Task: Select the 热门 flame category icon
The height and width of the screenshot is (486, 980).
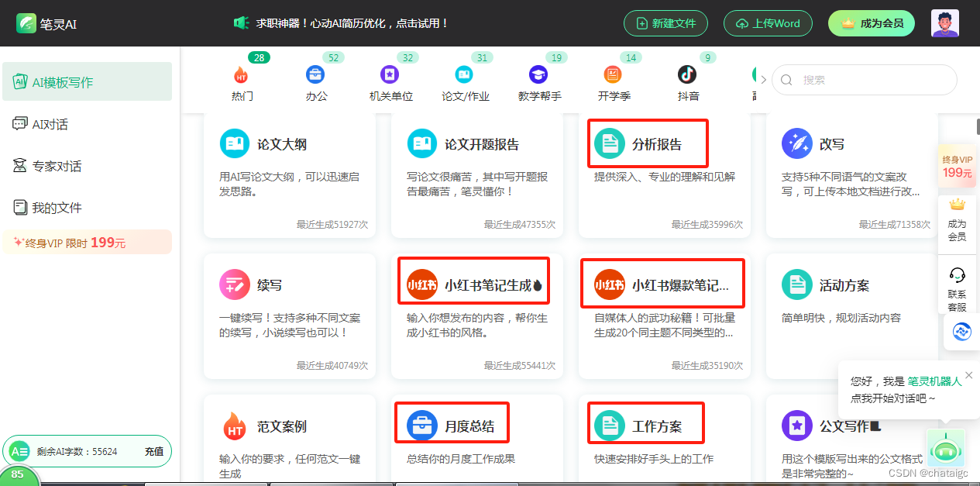Action: [241, 74]
